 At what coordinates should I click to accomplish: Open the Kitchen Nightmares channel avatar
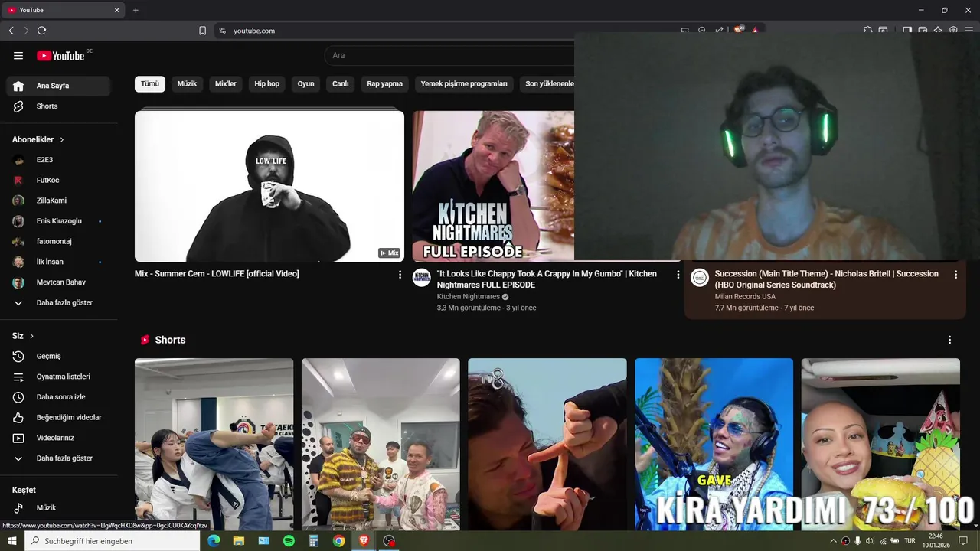[x=422, y=277]
